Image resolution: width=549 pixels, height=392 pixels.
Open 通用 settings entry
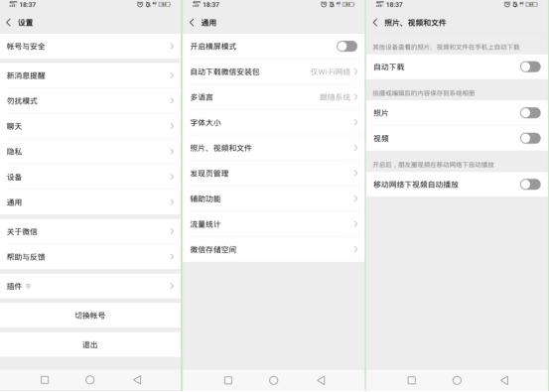(90, 201)
